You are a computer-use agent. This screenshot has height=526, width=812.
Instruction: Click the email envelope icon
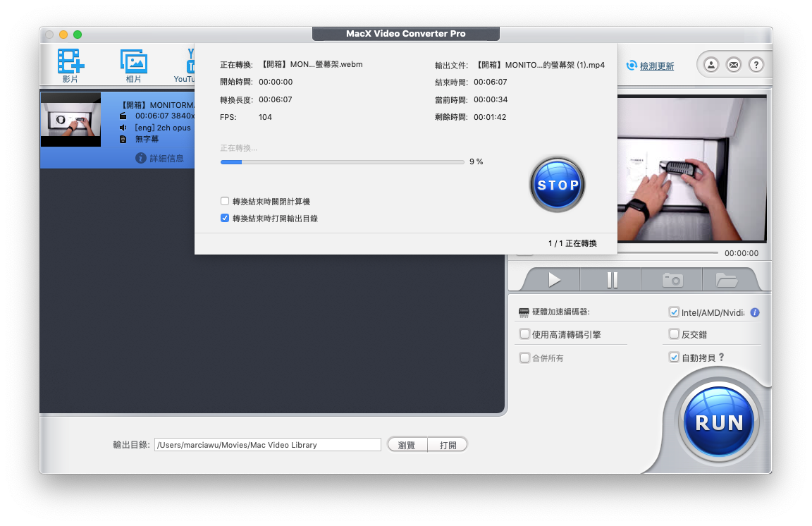pos(734,65)
